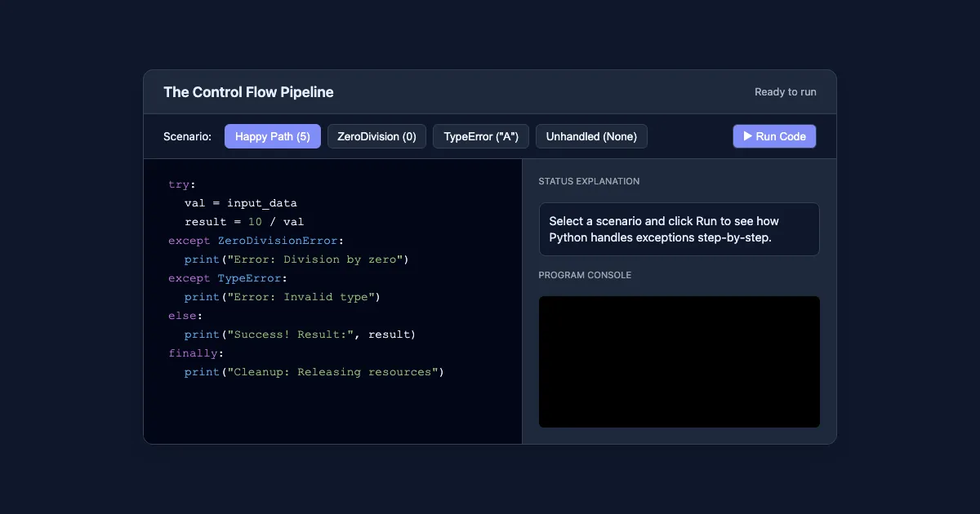Select the Unhandled (None) scenario
The image size is (980, 514).
(x=591, y=136)
